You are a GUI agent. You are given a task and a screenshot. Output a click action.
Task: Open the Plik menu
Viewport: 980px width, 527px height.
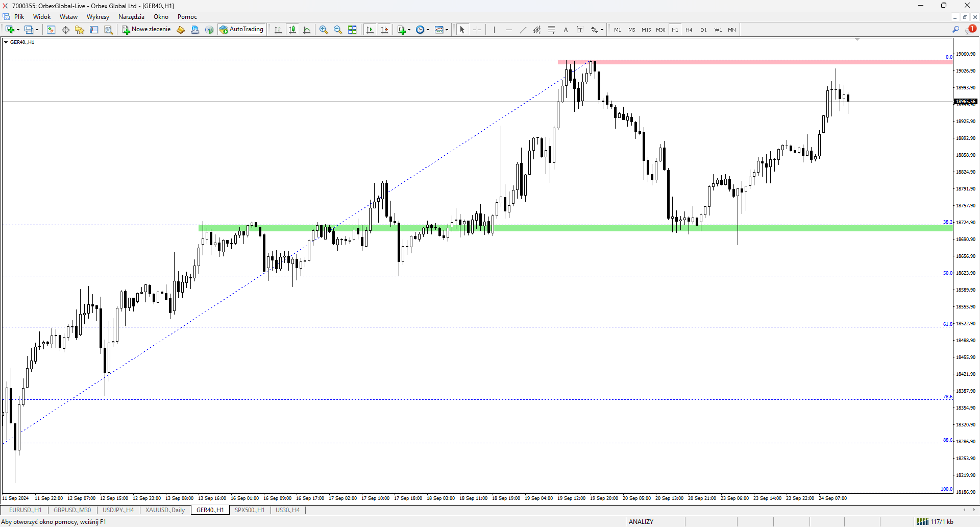19,17
